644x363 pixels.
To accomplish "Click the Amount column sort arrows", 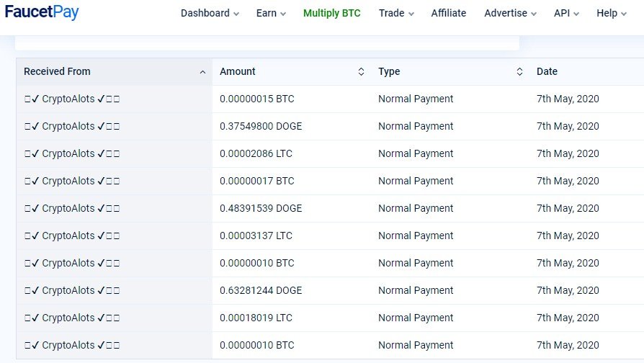I will pos(361,71).
